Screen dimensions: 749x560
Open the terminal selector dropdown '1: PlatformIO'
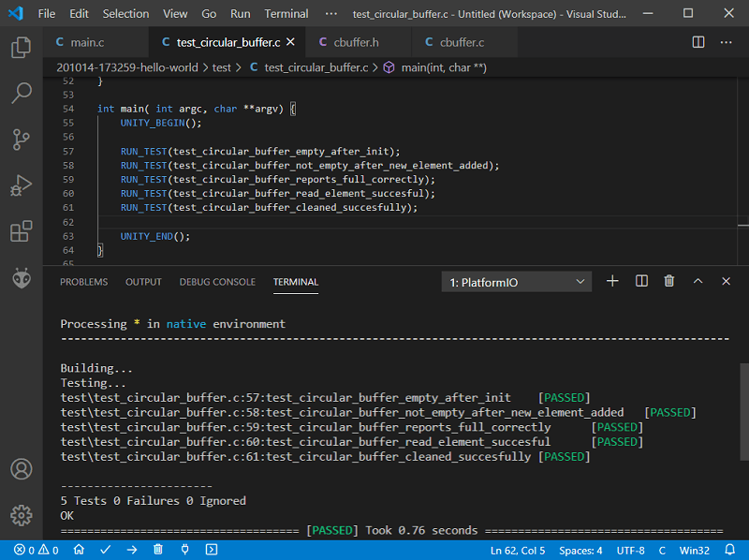(517, 282)
